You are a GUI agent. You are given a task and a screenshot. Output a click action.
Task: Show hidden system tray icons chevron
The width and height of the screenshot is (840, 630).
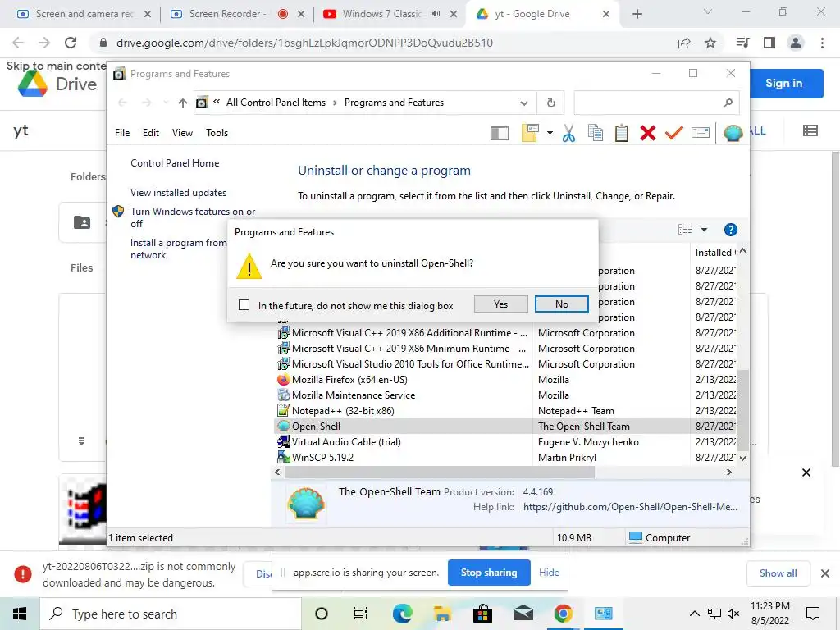[694, 614]
